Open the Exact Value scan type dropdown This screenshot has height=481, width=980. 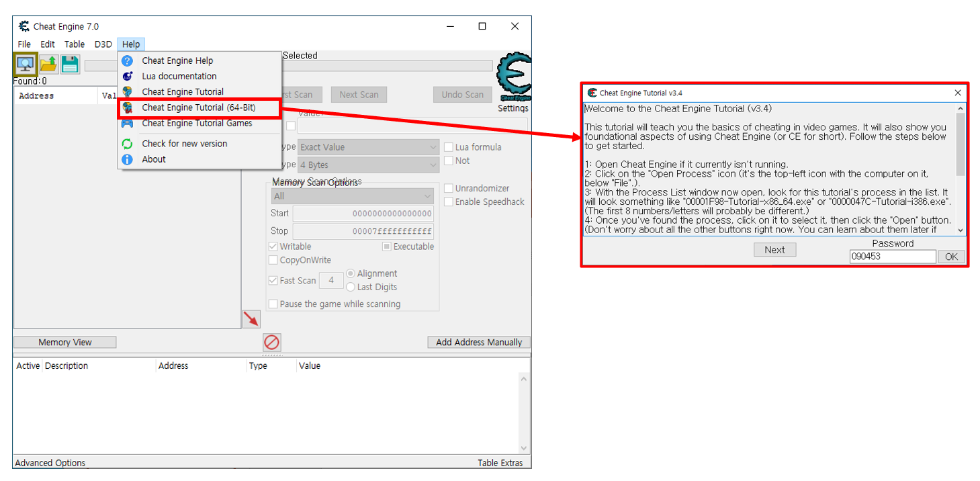[369, 147]
